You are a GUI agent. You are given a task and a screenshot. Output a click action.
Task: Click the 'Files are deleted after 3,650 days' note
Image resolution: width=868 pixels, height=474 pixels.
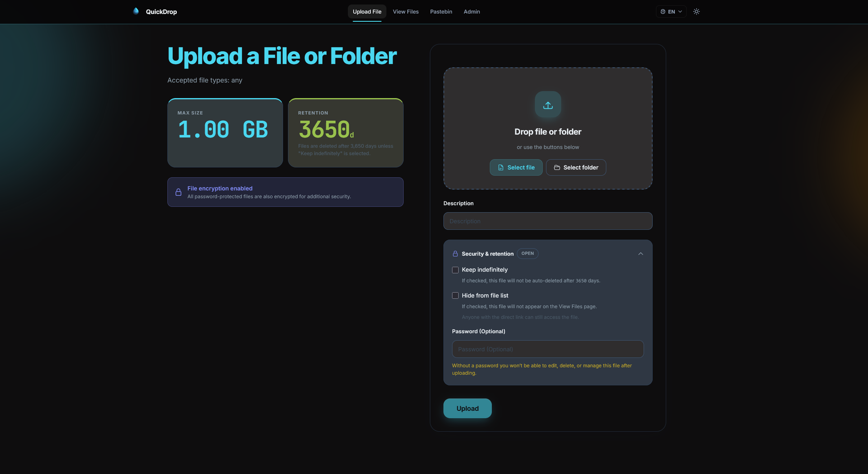(346, 150)
